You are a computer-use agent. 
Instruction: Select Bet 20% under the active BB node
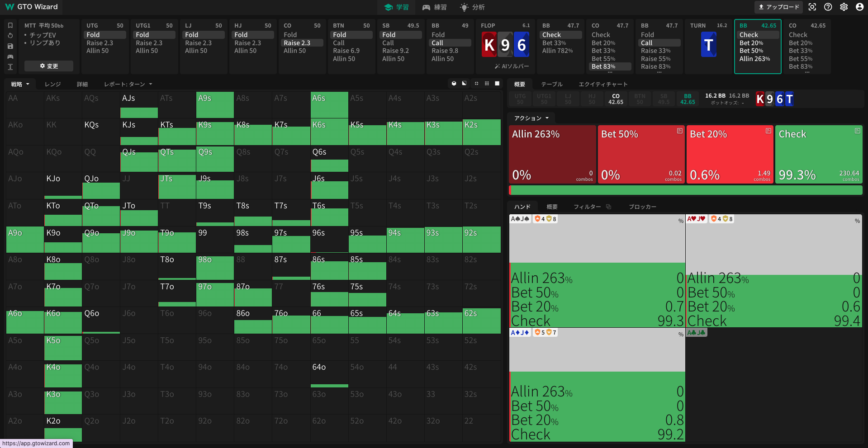pyautogui.click(x=758, y=43)
